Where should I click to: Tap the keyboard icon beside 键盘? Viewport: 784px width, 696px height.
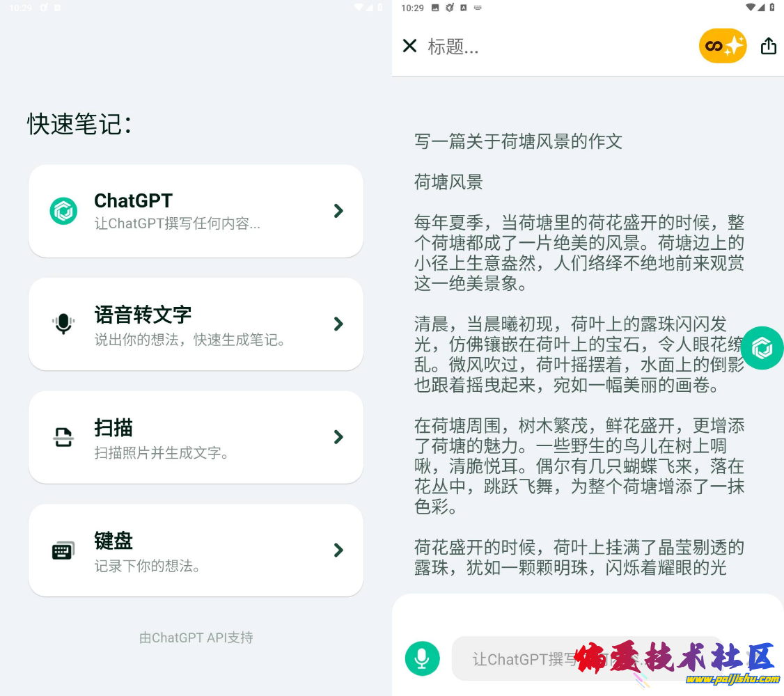(63, 551)
